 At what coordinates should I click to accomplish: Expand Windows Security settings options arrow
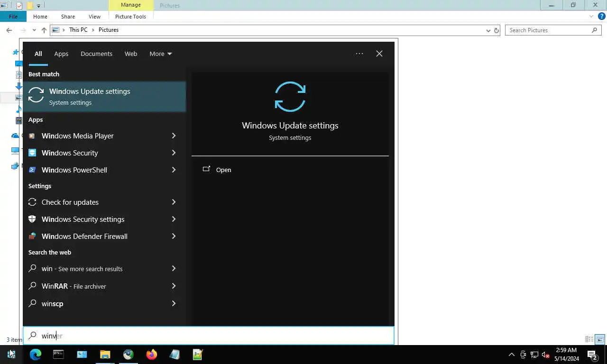point(174,219)
